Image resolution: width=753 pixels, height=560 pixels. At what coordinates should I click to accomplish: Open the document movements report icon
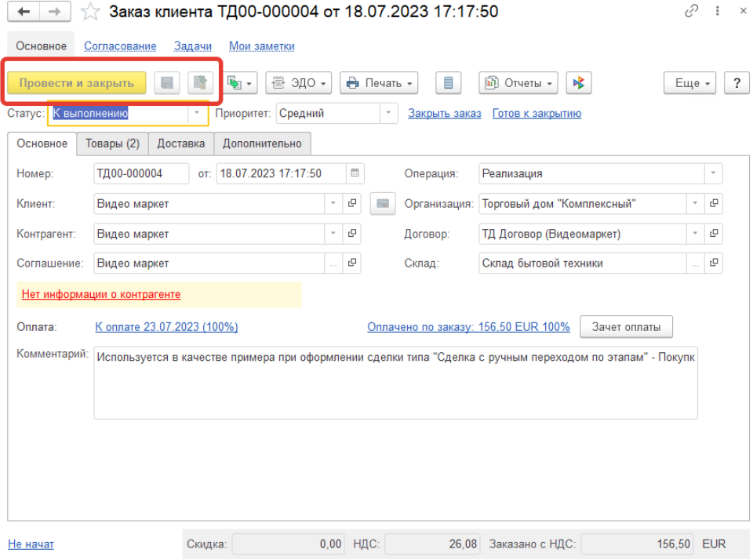pos(448,83)
